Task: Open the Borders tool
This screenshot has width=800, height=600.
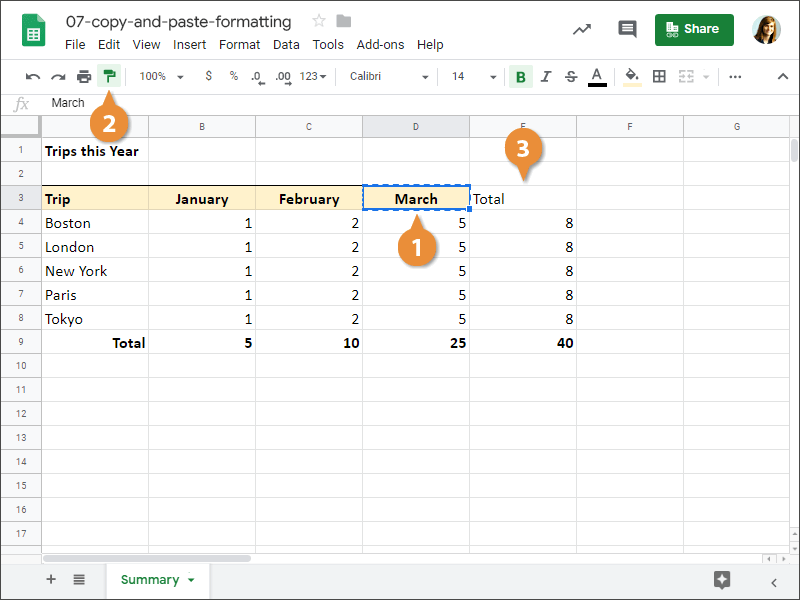Action: tap(659, 76)
